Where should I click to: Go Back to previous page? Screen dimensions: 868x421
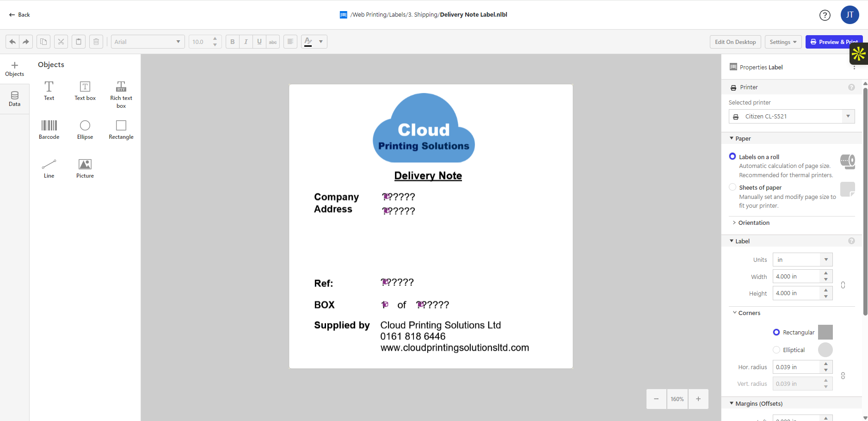(x=19, y=15)
